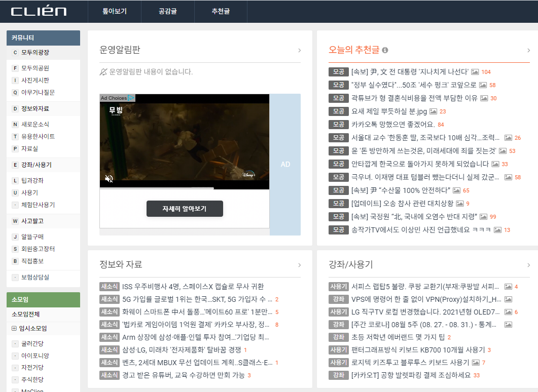This screenshot has width=538, height=392.
Task: Click image icon on VPS VPN post
Action: point(508,299)
